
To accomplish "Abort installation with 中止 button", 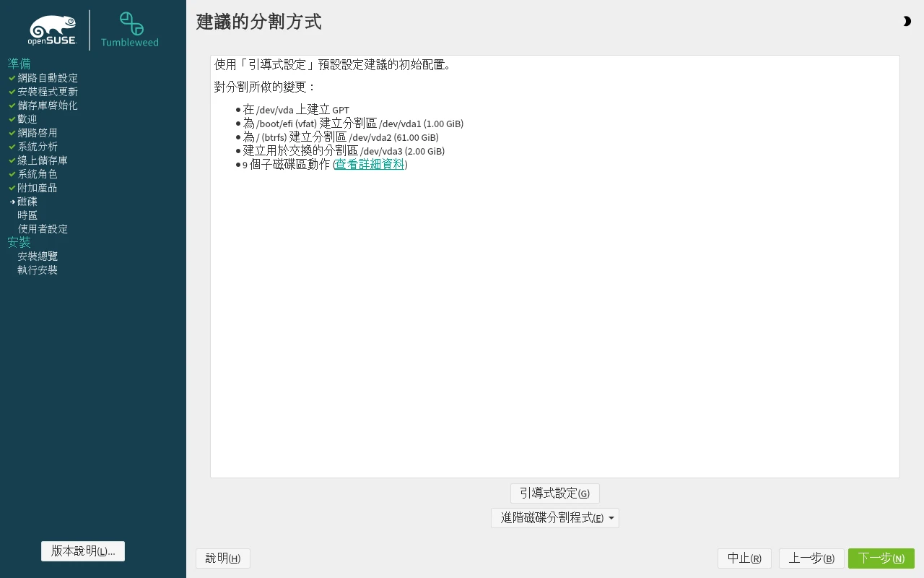I will (744, 558).
